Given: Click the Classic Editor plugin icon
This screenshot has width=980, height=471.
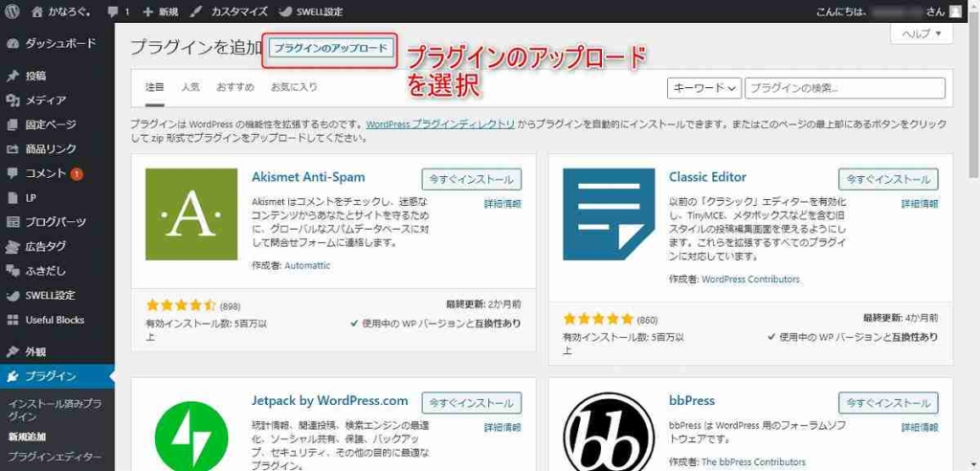Looking at the screenshot, I should coord(608,214).
